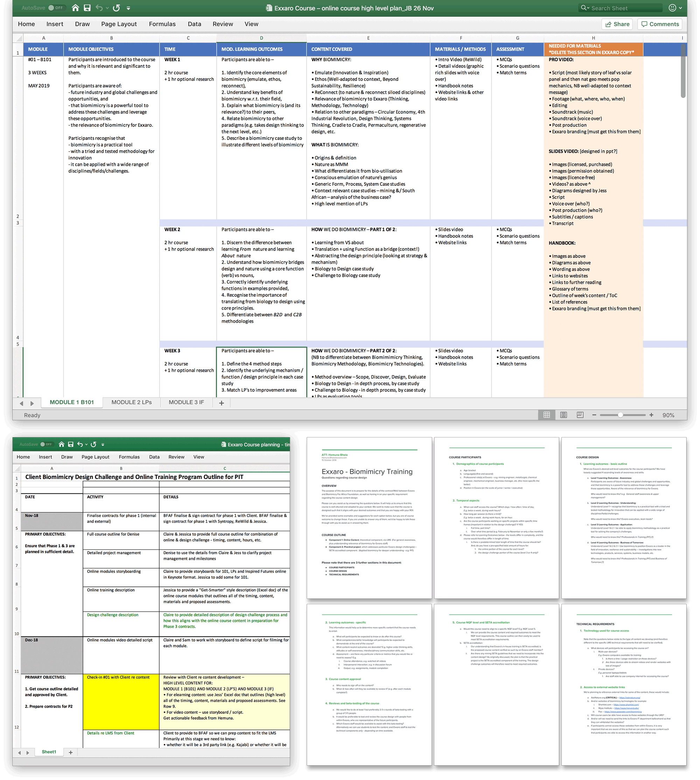The image size is (700, 780).
Task: Click the magnifier icon in the Search Sheet box
Action: click(584, 8)
